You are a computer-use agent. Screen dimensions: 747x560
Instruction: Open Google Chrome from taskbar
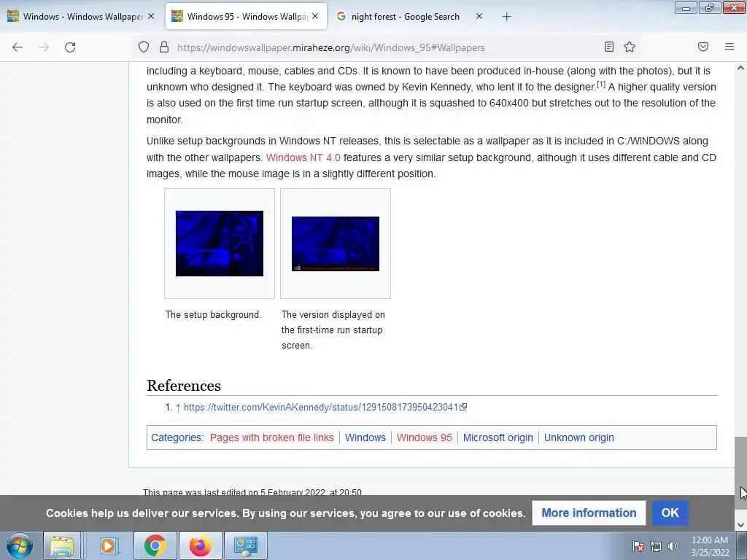[x=155, y=545]
